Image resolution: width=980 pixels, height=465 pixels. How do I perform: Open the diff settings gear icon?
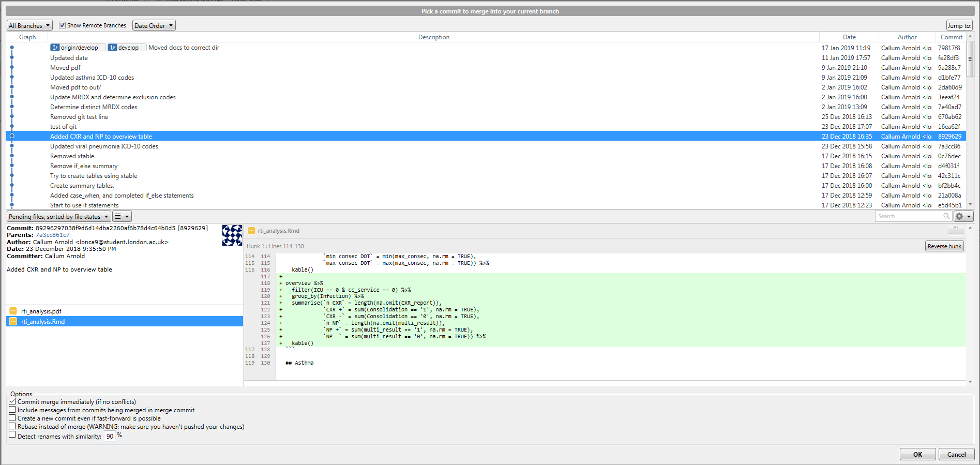click(x=959, y=216)
